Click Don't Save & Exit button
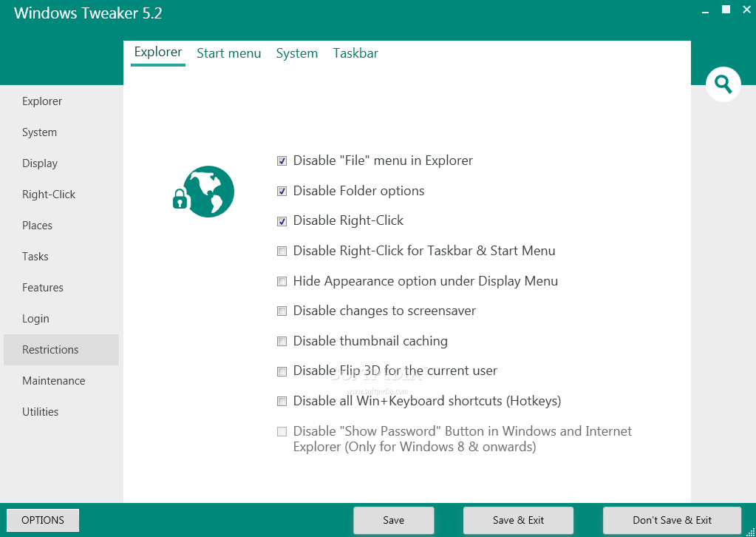Screen dimensions: 756x537 [672, 520]
